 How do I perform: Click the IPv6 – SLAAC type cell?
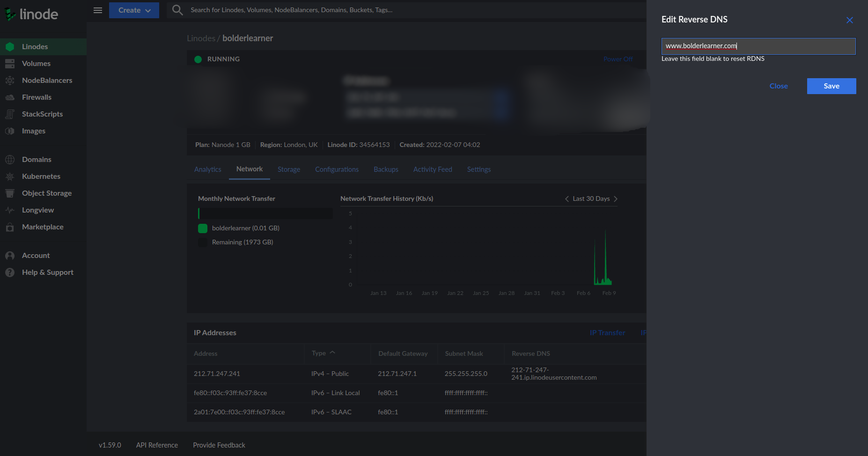331,412
